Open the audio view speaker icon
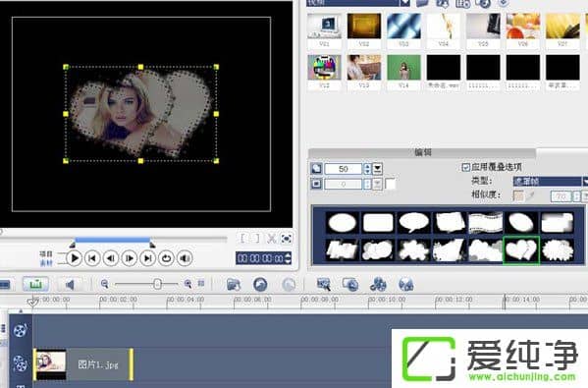The height and width of the screenshot is (388, 588). tap(70, 285)
